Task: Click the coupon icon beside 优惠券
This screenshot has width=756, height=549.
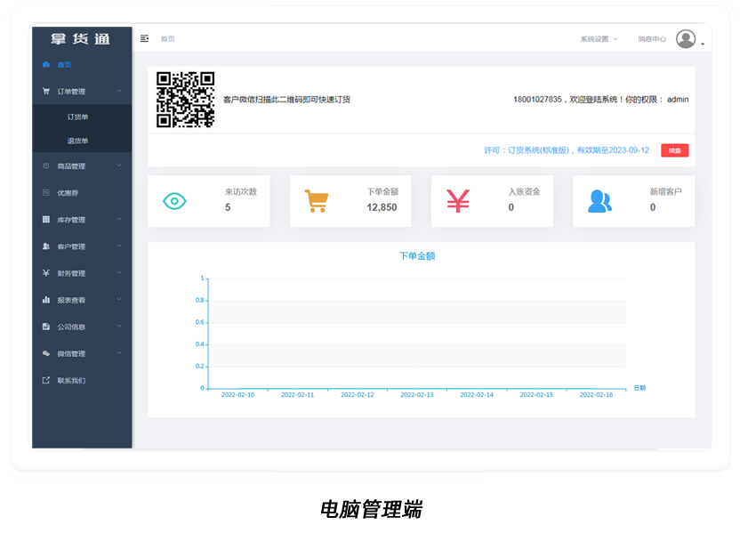Action: pyautogui.click(x=45, y=192)
